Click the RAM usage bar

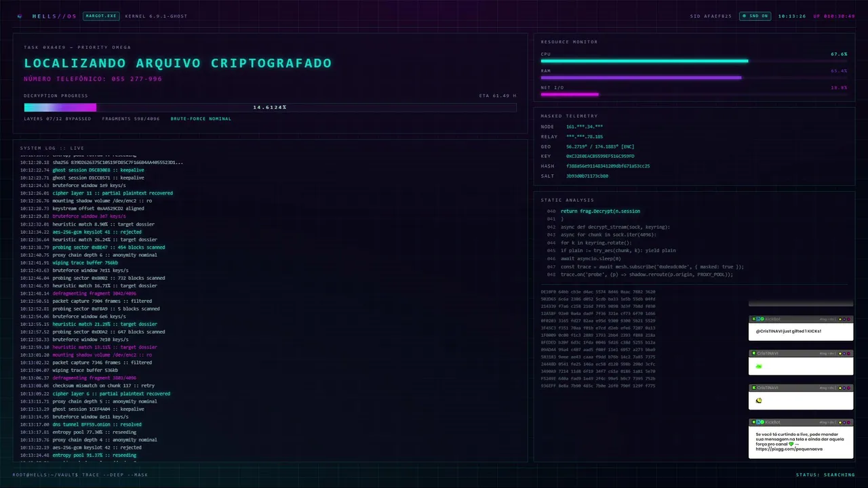point(694,78)
